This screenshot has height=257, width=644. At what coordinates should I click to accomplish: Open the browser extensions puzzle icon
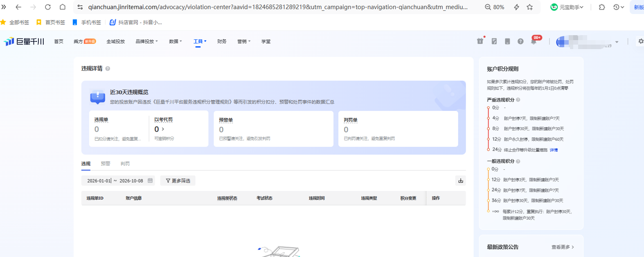click(602, 7)
